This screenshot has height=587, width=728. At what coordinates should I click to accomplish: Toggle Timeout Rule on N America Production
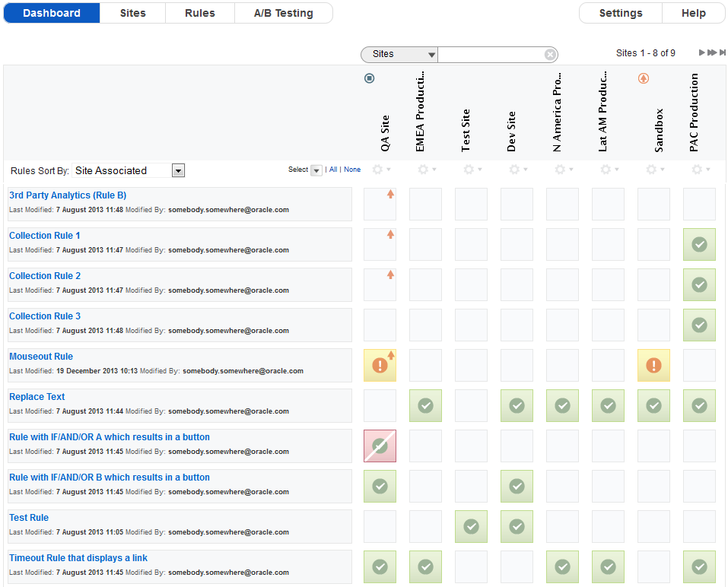point(563,567)
